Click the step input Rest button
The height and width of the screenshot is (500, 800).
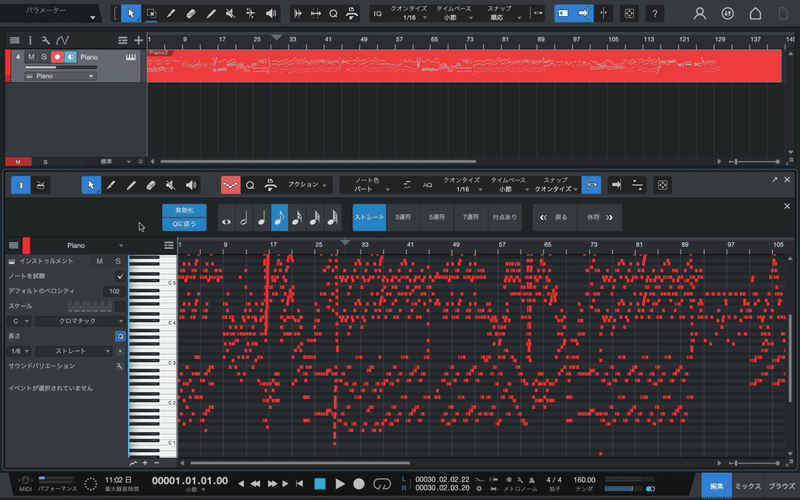[x=599, y=217]
